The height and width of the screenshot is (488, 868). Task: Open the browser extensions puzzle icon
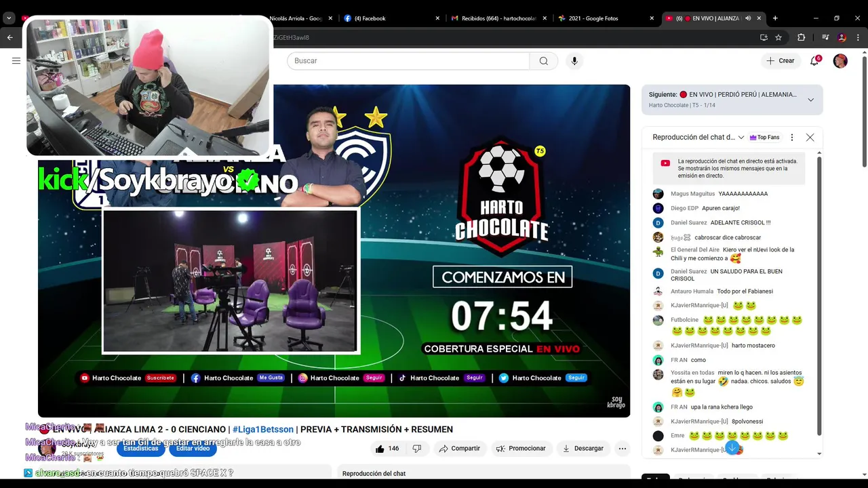pos(801,37)
